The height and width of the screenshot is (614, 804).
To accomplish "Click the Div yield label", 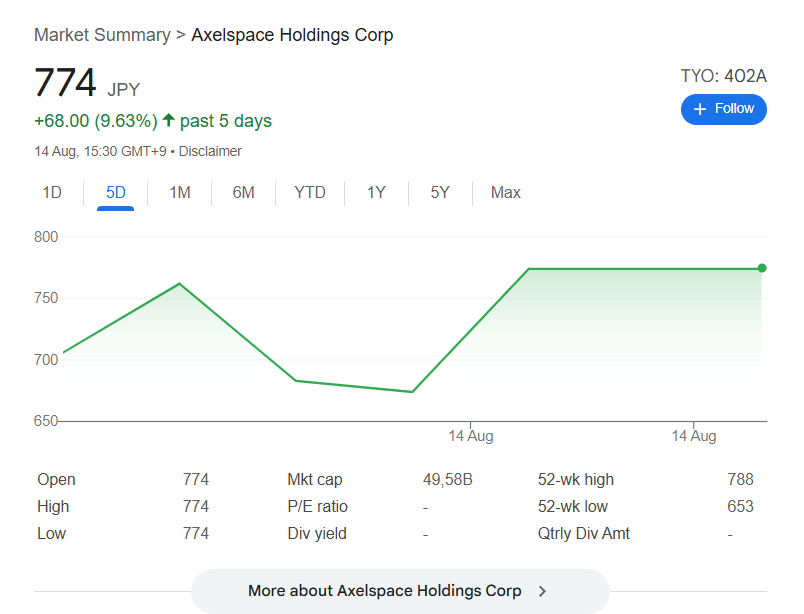I will click(x=317, y=533).
